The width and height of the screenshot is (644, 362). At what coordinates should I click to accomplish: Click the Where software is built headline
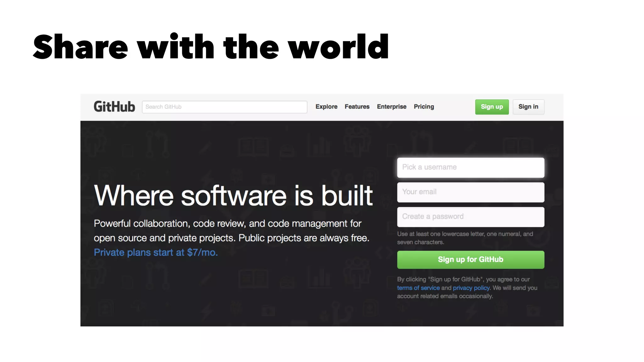point(233,196)
